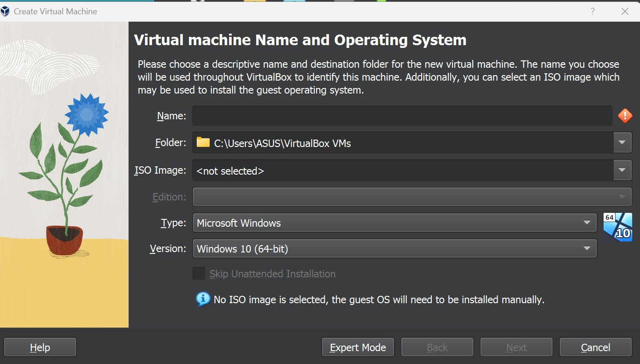Image resolution: width=640 pixels, height=364 pixels.
Task: Expand the Version Windows 10 (64-bit) dropdown
Action: [394, 249]
